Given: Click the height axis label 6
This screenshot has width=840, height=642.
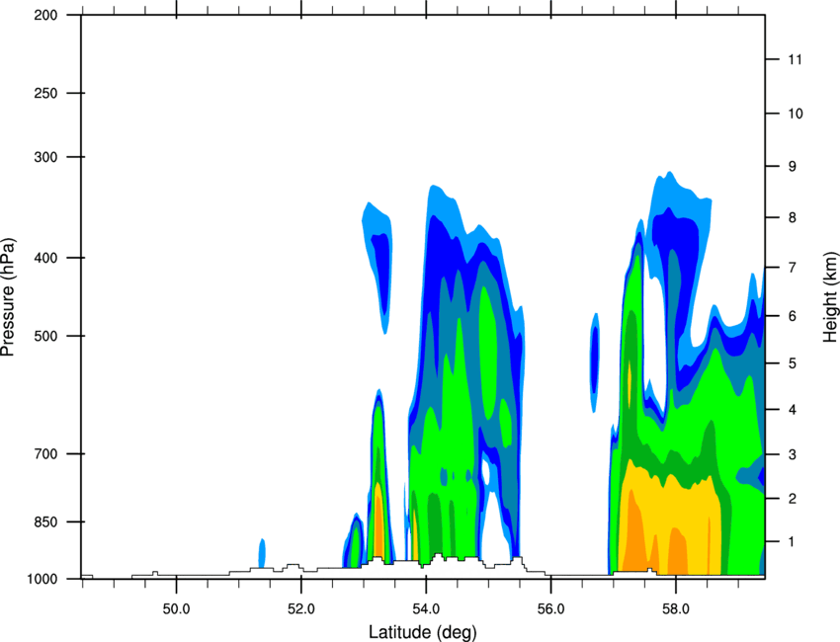Looking at the screenshot, I should tap(793, 316).
